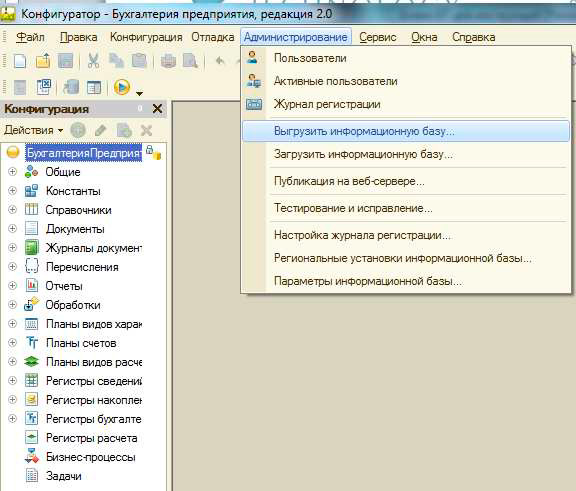
Task: Choose Загрузить информационную базу
Action: point(406,154)
